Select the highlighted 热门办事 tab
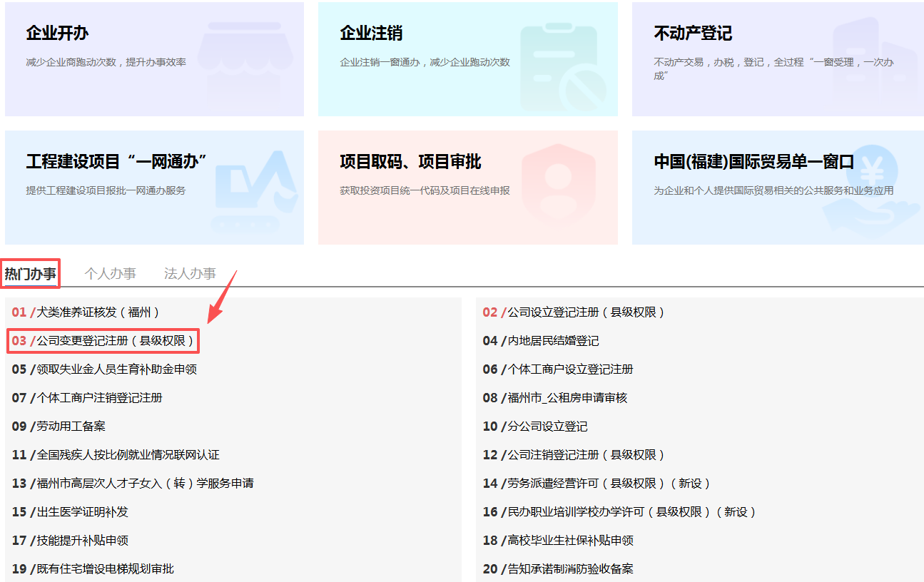 (x=31, y=272)
